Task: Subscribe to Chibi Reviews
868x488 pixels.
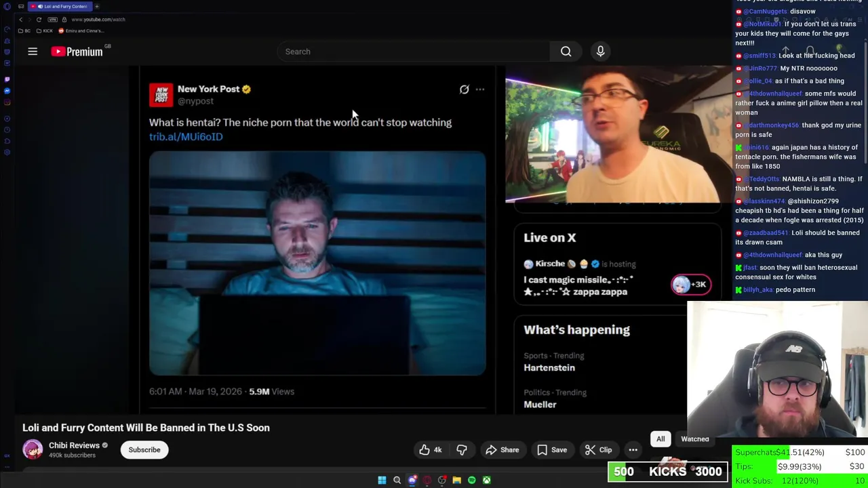Action: [x=144, y=450]
